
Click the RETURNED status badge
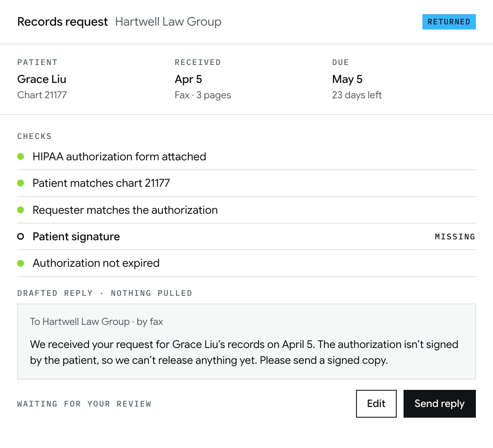pyautogui.click(x=448, y=22)
